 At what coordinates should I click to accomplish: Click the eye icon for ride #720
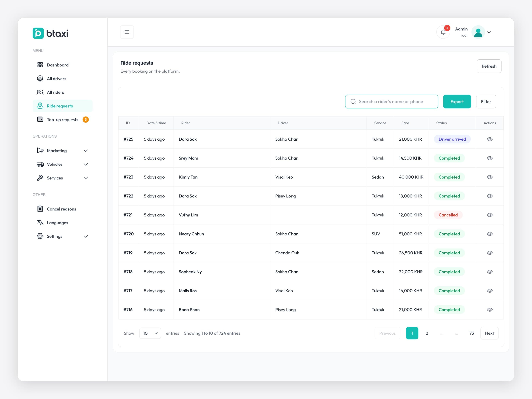(x=490, y=234)
